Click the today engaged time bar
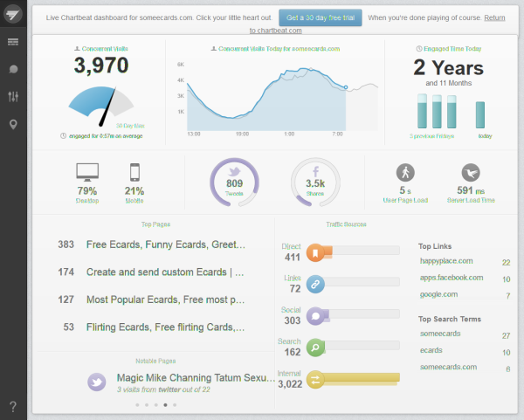This screenshot has height=420, width=524. pyautogui.click(x=480, y=115)
